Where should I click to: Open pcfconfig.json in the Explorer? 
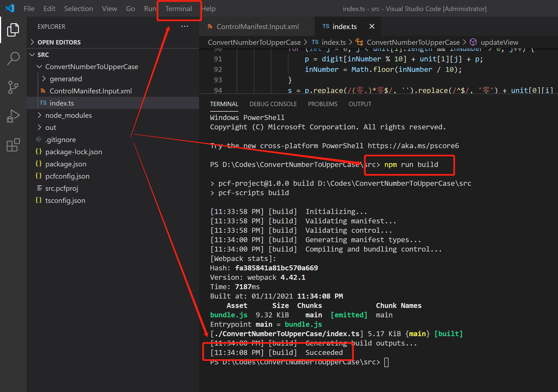click(x=113, y=176)
